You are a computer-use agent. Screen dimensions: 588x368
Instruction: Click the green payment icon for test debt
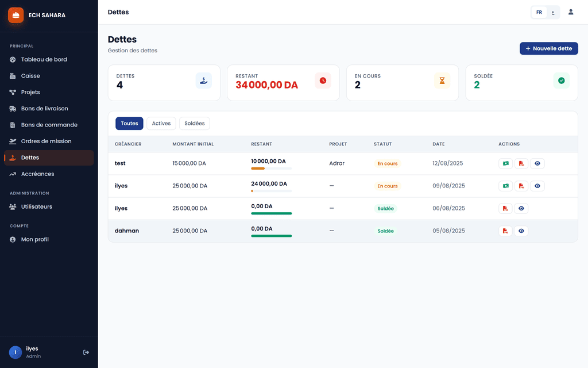tap(505, 163)
